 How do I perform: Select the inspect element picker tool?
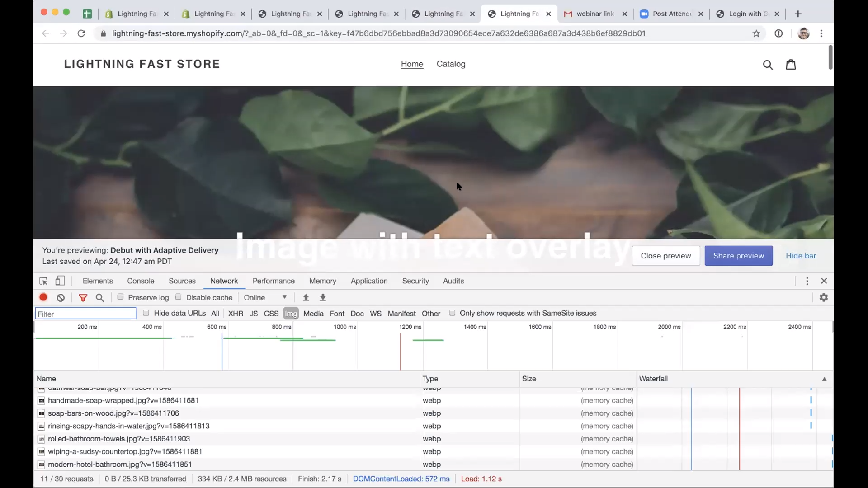click(x=43, y=281)
